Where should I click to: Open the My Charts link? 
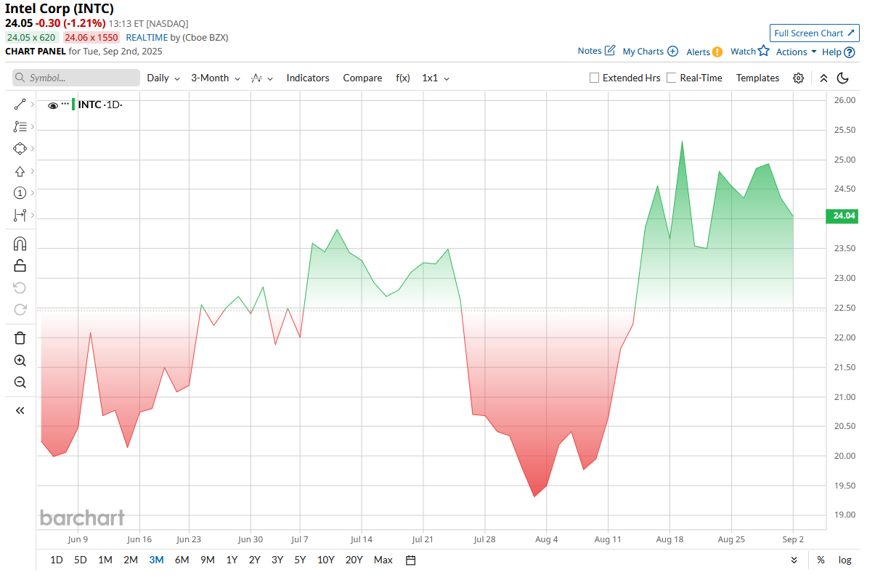coord(643,52)
